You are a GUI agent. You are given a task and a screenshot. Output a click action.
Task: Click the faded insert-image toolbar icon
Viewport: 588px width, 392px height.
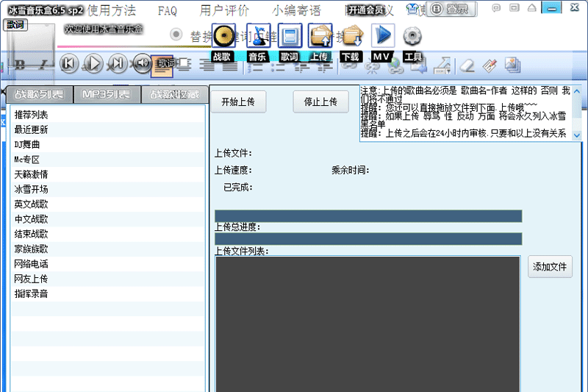click(512, 65)
